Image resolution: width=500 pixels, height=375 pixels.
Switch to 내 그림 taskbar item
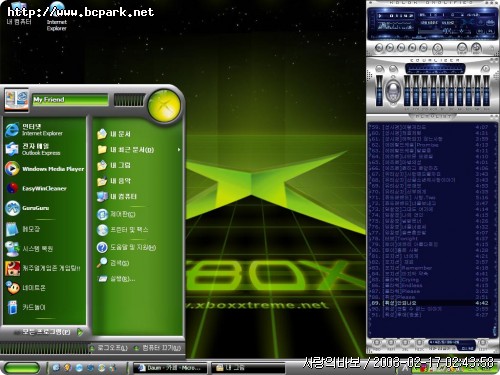248,368
